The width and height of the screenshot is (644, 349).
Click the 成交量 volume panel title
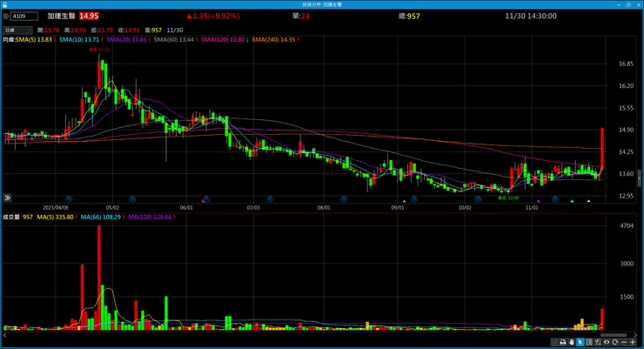(11, 217)
